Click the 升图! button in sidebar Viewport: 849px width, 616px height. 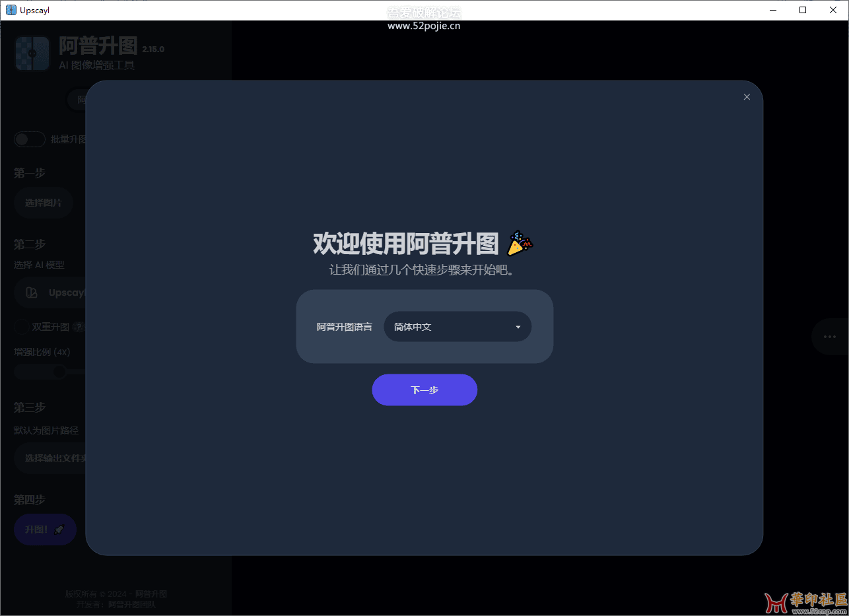coord(46,530)
